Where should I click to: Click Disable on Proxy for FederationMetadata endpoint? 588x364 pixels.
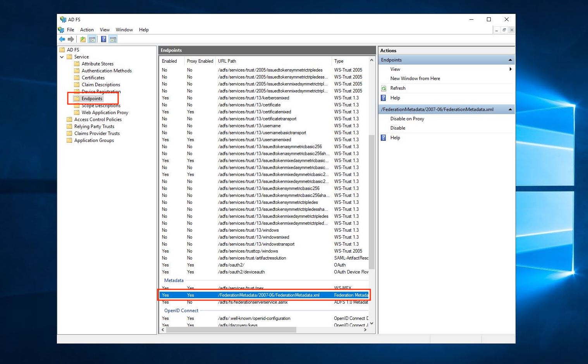coord(407,118)
